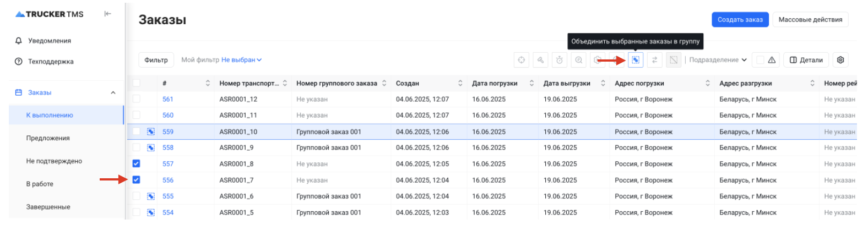
Task: Open table settings gear icon
Action: click(x=840, y=60)
